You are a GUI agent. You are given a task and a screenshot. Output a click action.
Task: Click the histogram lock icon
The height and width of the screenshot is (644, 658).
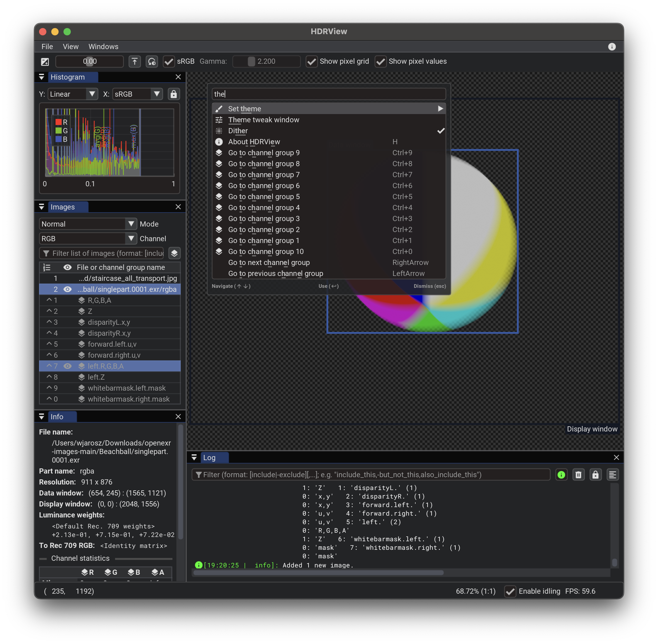click(x=174, y=94)
